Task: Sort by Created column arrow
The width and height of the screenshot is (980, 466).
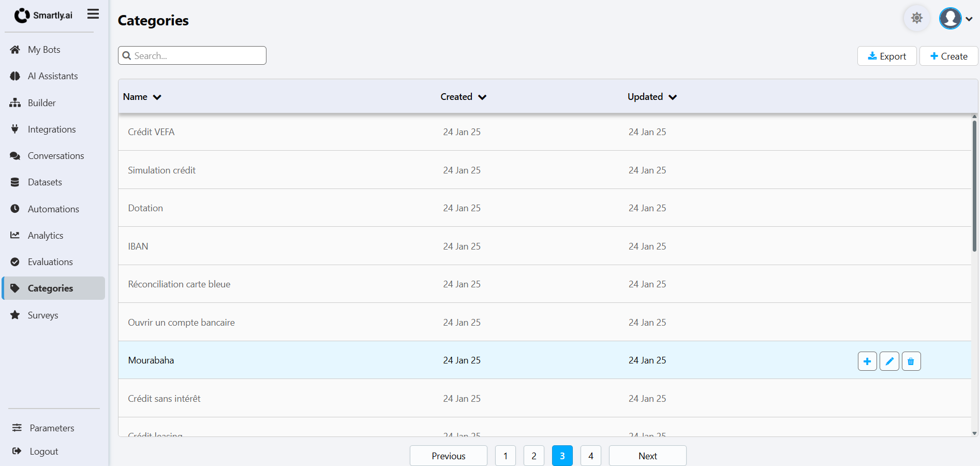Action: 482,97
